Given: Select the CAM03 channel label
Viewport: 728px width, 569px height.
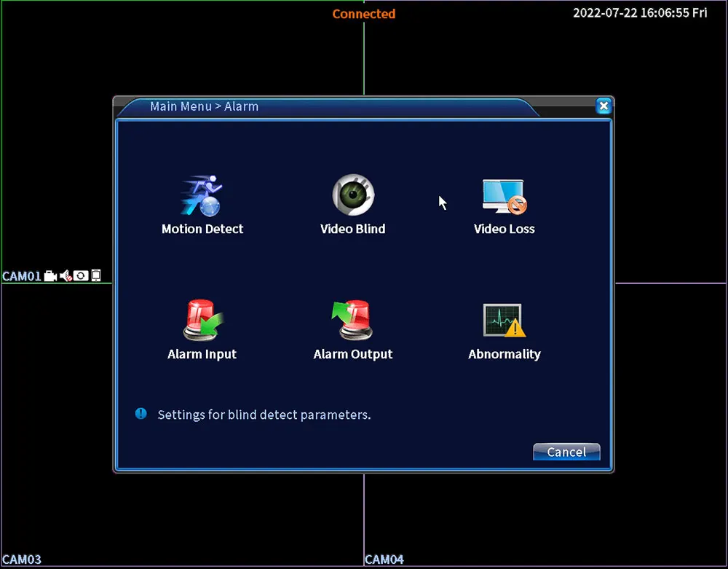Looking at the screenshot, I should coord(21,560).
